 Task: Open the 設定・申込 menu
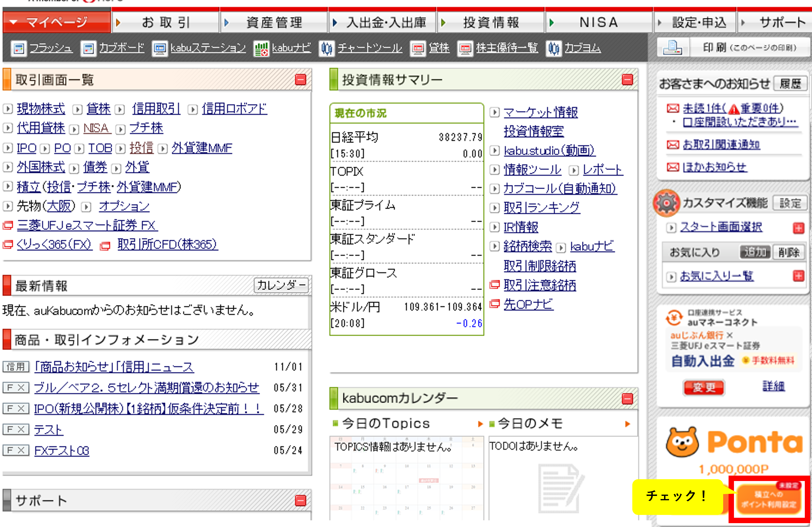tap(695, 22)
